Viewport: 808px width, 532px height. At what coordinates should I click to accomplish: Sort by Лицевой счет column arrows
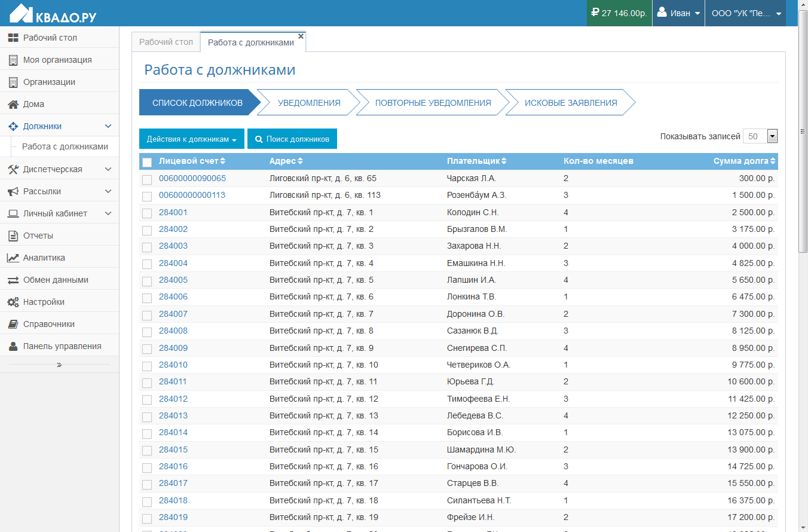(223, 161)
